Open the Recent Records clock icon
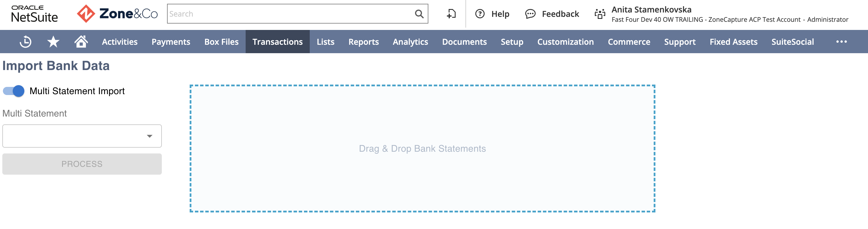The image size is (868, 229). 25,42
